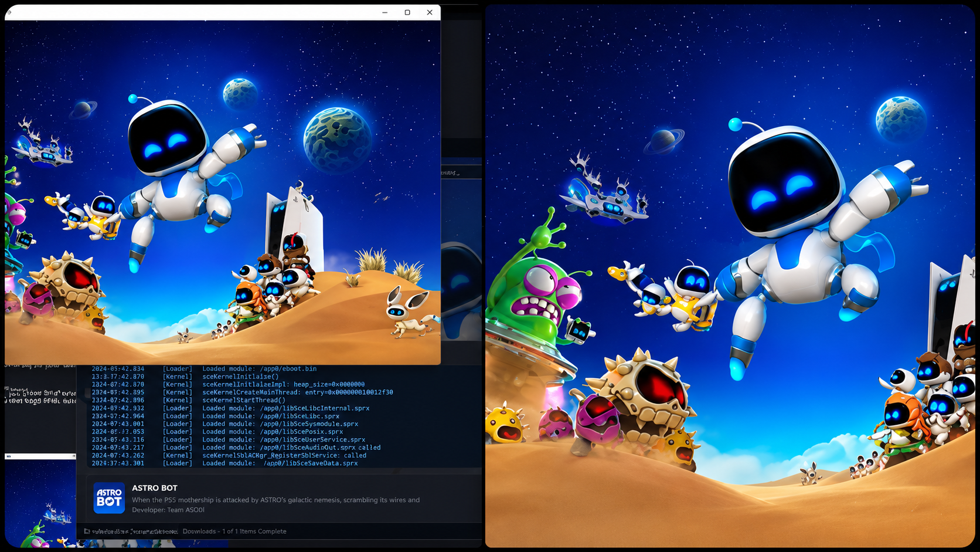Close the game window

click(430, 12)
